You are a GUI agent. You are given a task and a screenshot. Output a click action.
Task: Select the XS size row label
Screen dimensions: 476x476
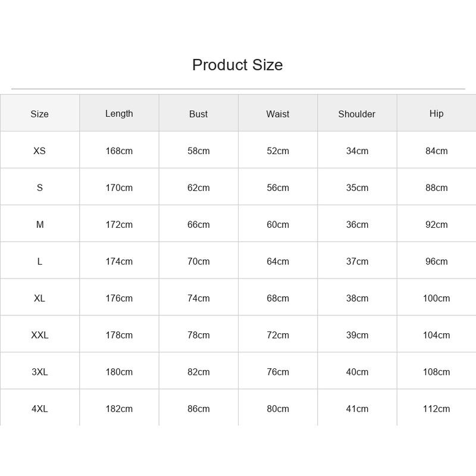pos(39,151)
